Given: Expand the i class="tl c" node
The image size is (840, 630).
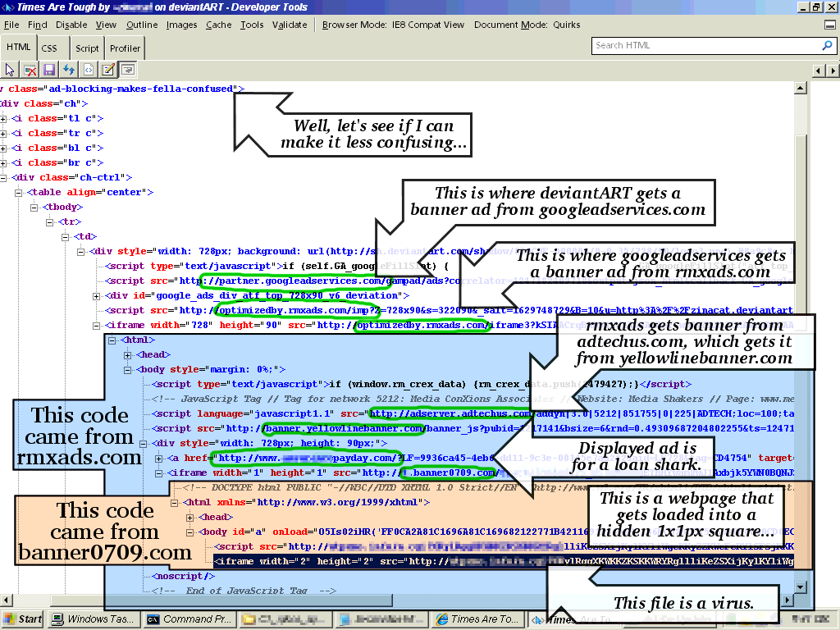Looking at the screenshot, I should coord(3,119).
